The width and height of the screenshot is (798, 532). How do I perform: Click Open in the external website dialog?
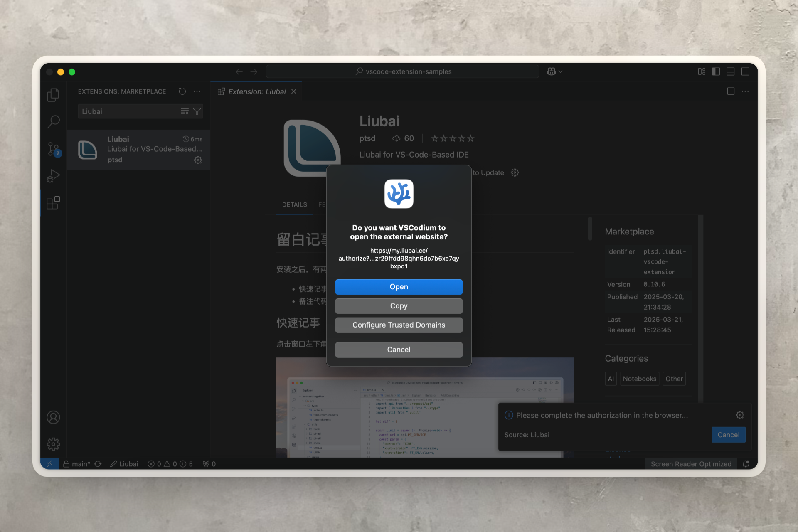[399, 287]
